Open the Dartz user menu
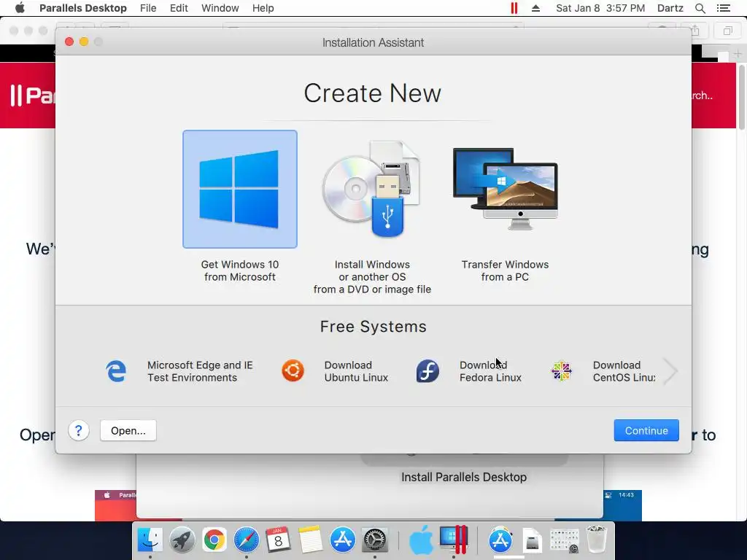Screen dimensions: 747x560 [670, 8]
